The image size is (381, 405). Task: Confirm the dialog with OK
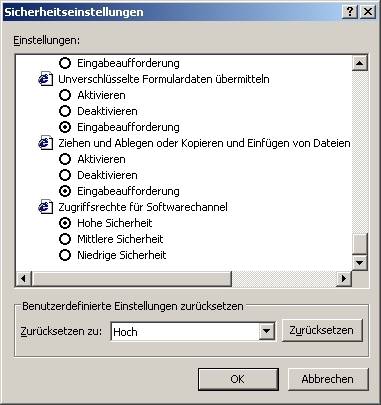point(238,379)
